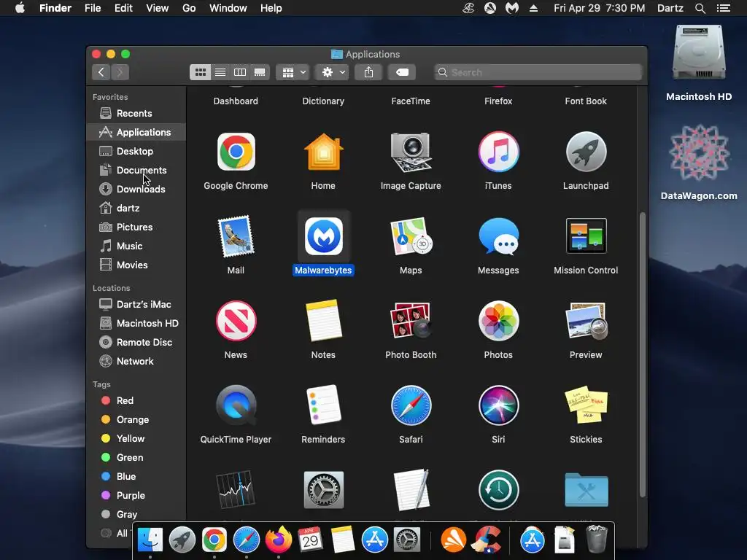Click the Applications window vertical scrollbar
This screenshot has width=747, height=560.
pos(642,355)
